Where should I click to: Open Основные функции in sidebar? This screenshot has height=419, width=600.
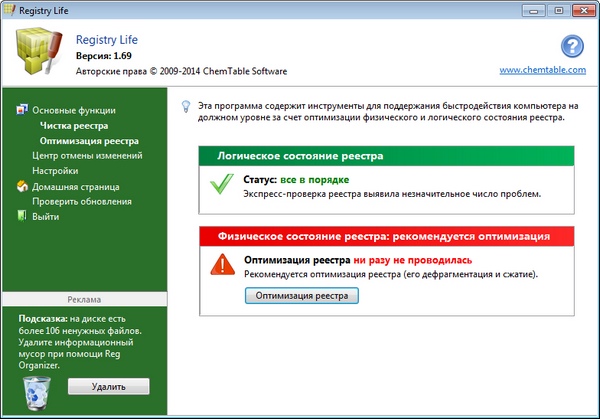click(74, 110)
